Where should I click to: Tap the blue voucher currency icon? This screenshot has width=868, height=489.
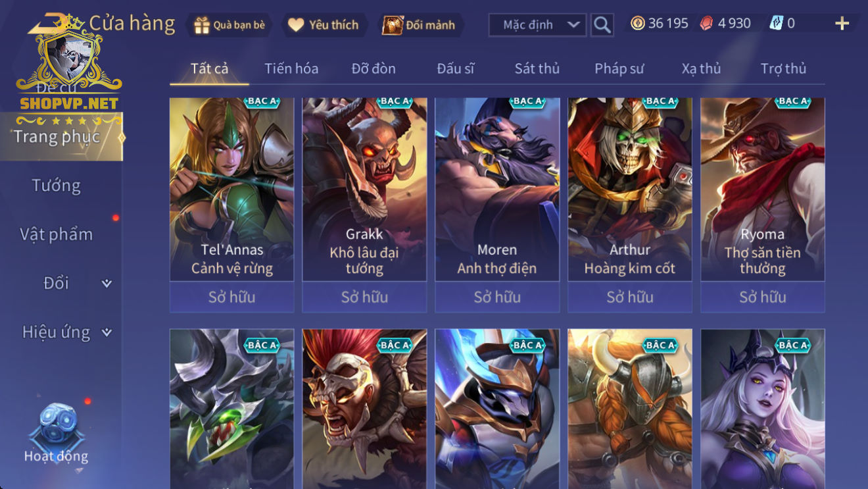point(777,24)
